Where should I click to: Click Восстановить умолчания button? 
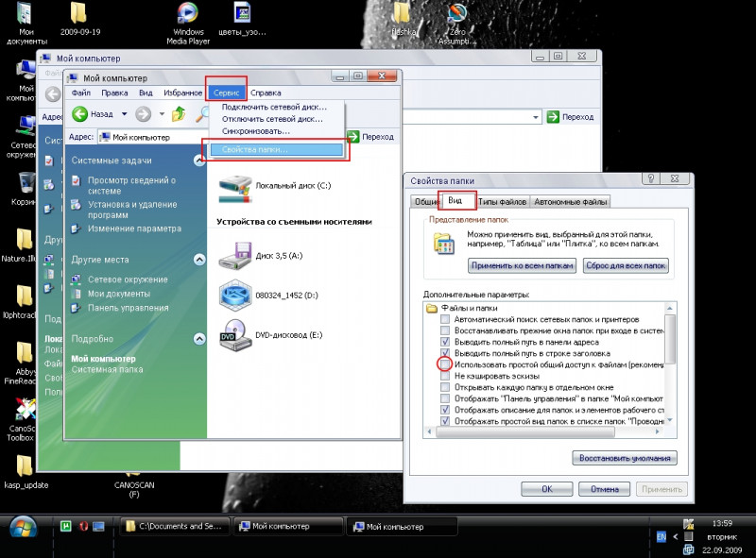625,458
